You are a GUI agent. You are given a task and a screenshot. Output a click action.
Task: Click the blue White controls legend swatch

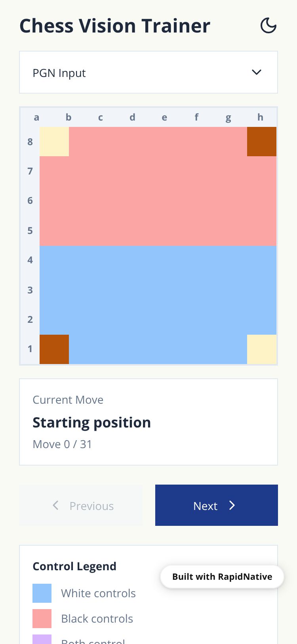(42, 593)
